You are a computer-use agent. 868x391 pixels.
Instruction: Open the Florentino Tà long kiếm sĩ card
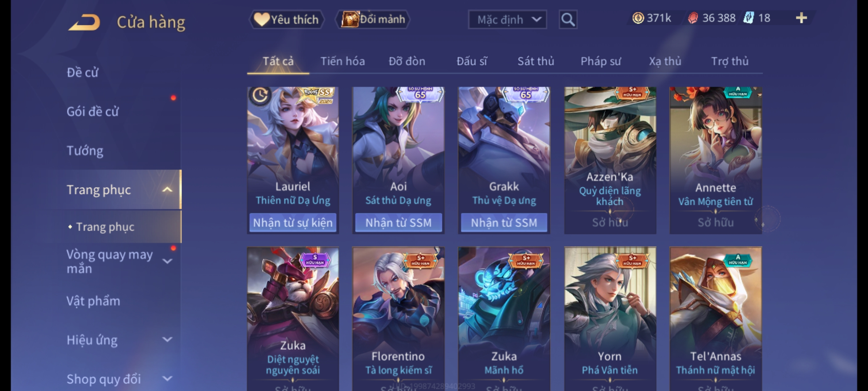[x=398, y=319]
